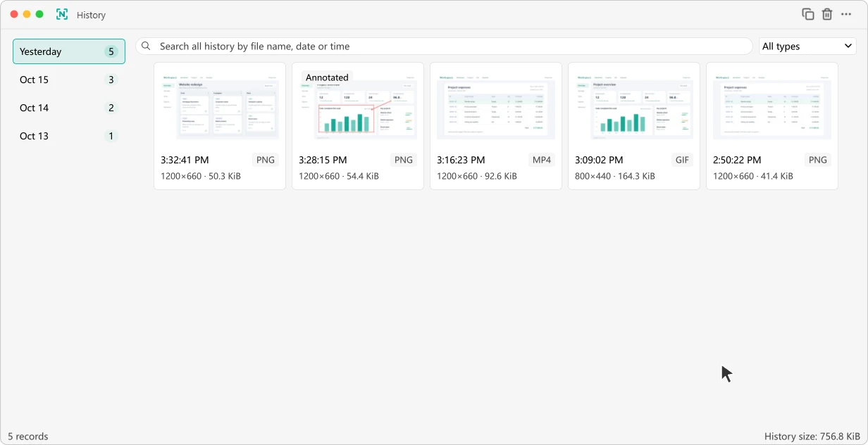
Task: Click the copy icon in title bar
Action: pos(808,14)
